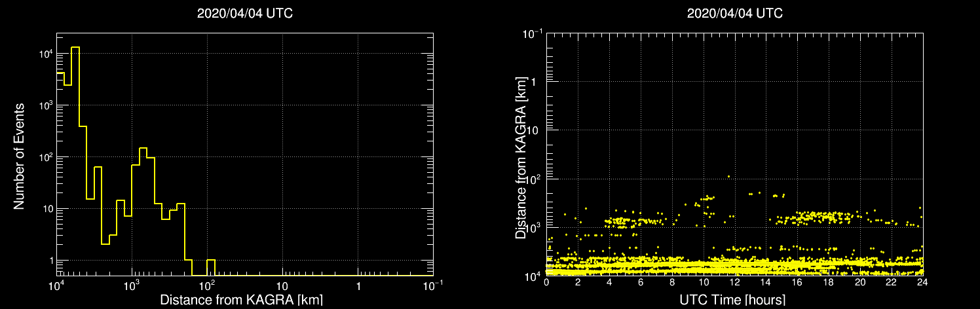Click the hour 8 tick on UTC Time axis
Viewport: 980px width, 309px height.
tap(672, 282)
